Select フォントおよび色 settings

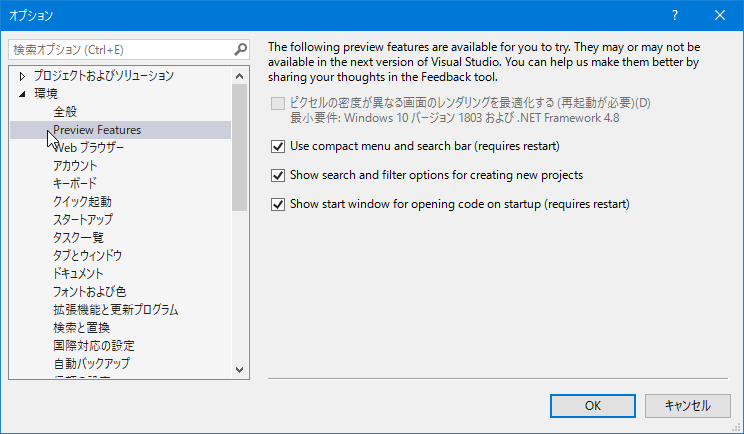(x=89, y=292)
